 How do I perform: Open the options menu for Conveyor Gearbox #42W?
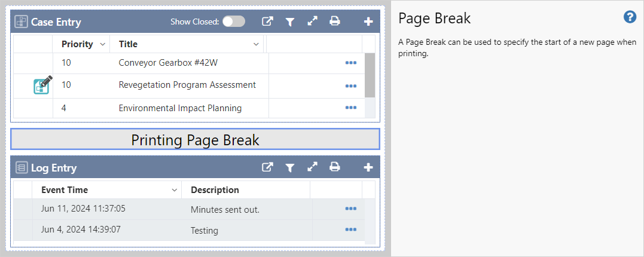pos(350,63)
